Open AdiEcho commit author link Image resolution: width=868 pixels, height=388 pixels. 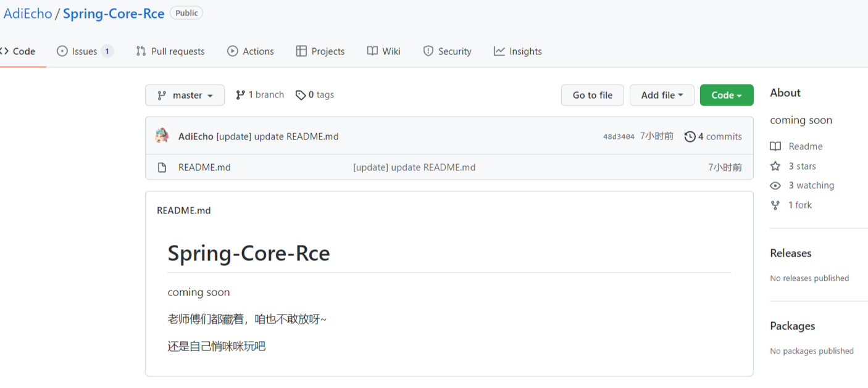tap(196, 136)
